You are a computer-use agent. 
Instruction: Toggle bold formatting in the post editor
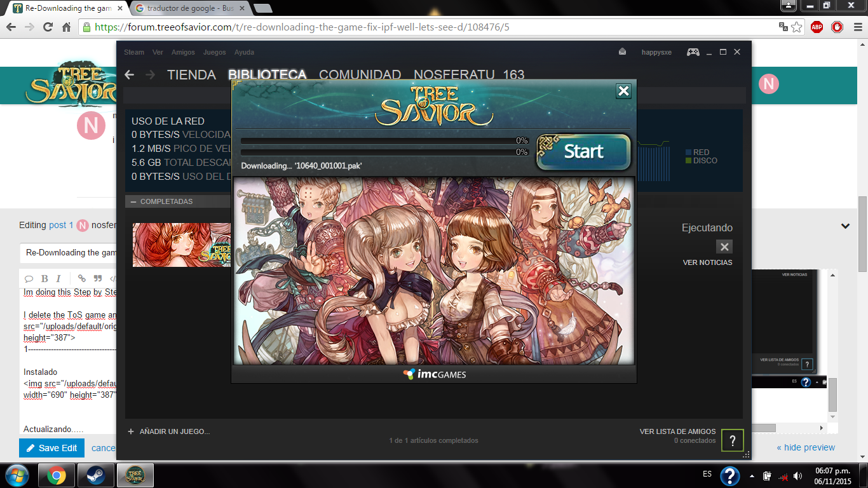tap(44, 278)
